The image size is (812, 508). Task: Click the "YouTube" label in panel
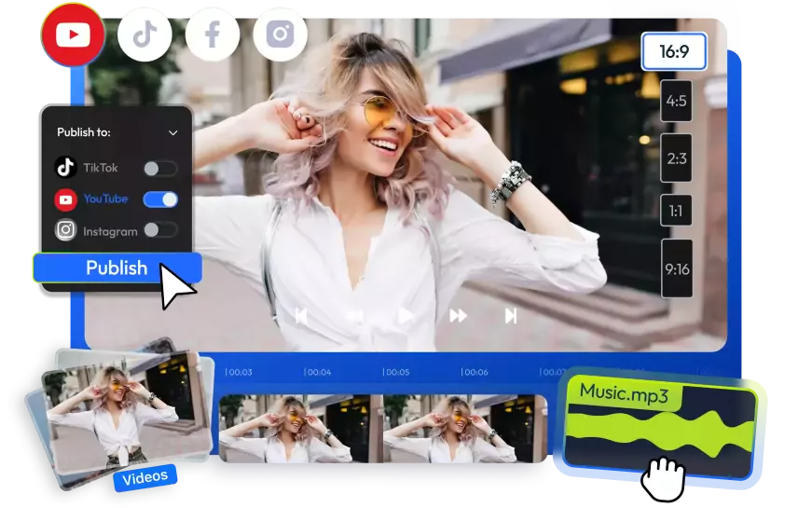click(105, 199)
